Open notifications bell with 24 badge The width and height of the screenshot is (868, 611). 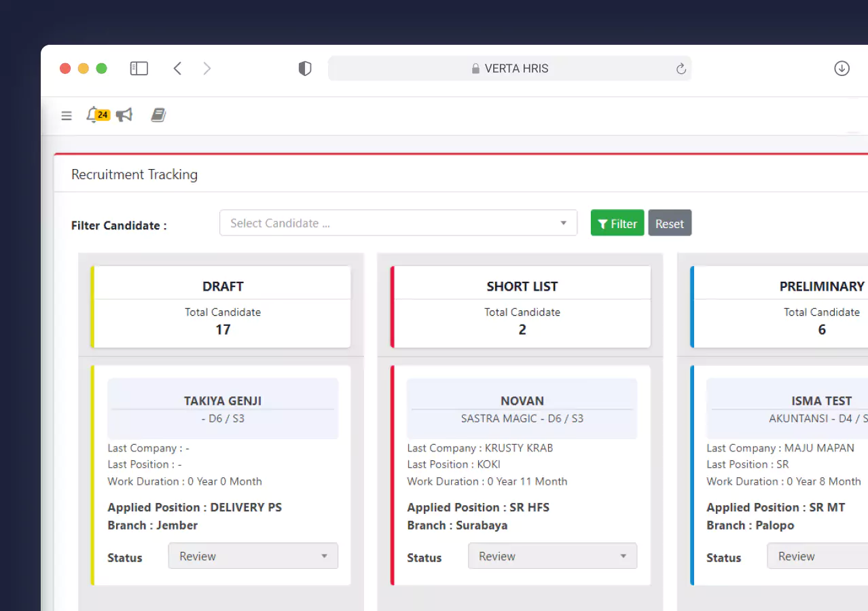[94, 115]
